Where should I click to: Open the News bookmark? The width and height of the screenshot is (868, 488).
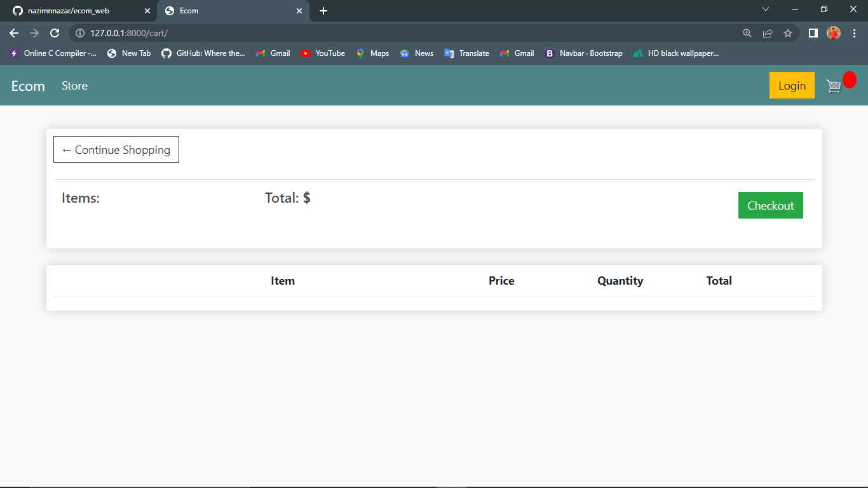(x=417, y=53)
